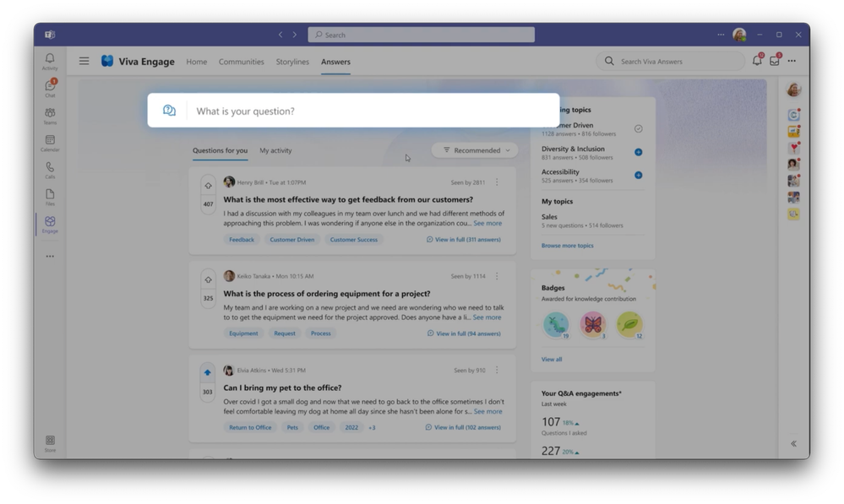Click the Teams search bar
The image size is (844, 504).
click(422, 35)
